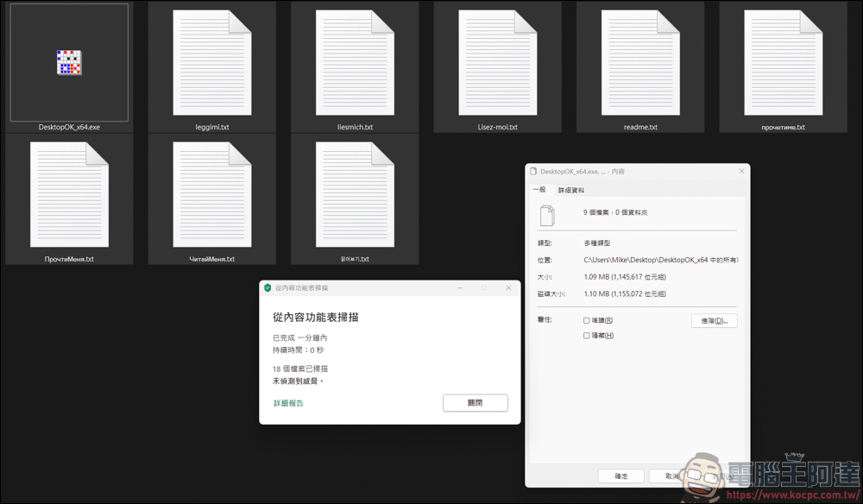Screen dimensions: 863x504
Task: Toggle the 唯讀(R) read-only checkbox
Action: [586, 320]
